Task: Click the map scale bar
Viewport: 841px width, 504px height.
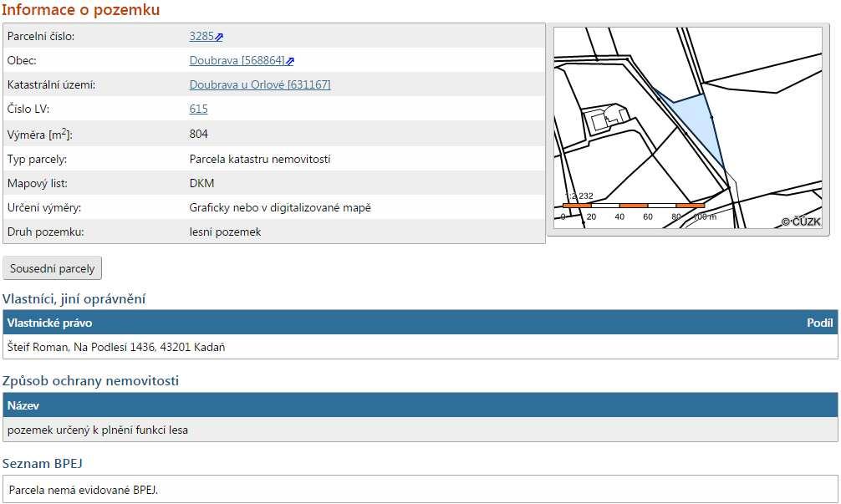Action: click(634, 206)
